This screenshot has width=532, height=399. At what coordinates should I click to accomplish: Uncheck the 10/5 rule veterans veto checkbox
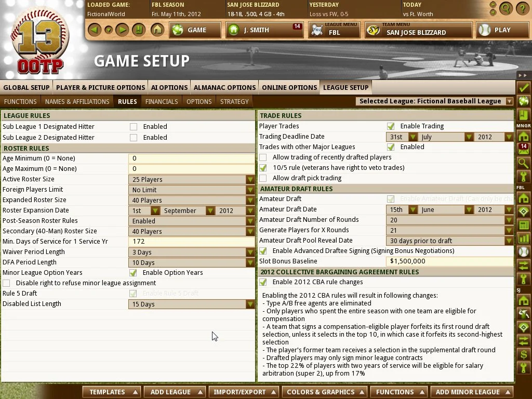click(263, 168)
